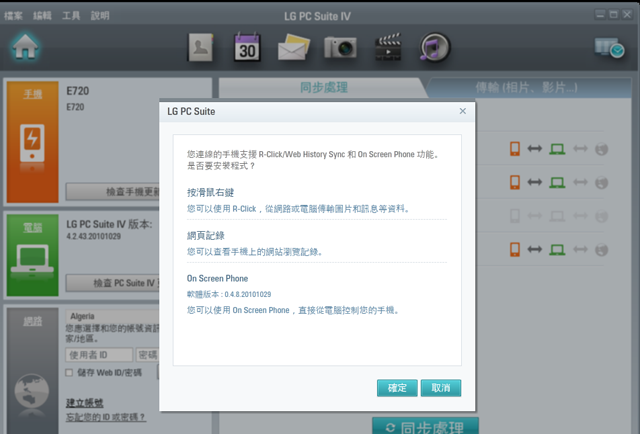The image size is (640, 434).
Task: Click the 檢查 PC Suite IV button
Action: (113, 283)
